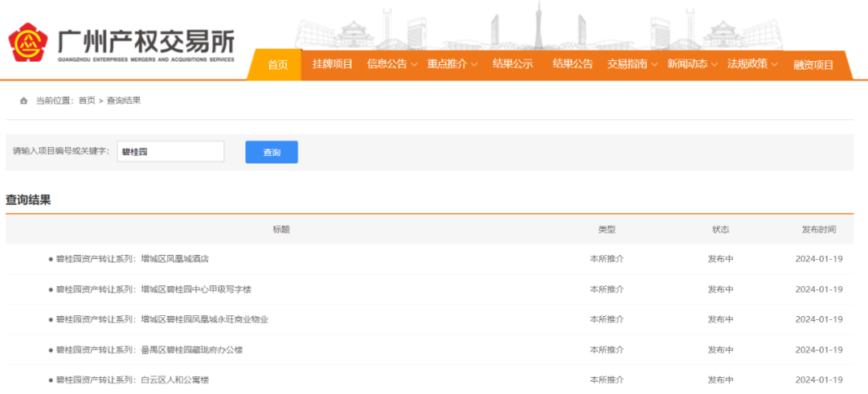Screen dimensions: 868x394
Task: Click 发布中 in the 凤凰城酒店 row
Action: (x=721, y=259)
